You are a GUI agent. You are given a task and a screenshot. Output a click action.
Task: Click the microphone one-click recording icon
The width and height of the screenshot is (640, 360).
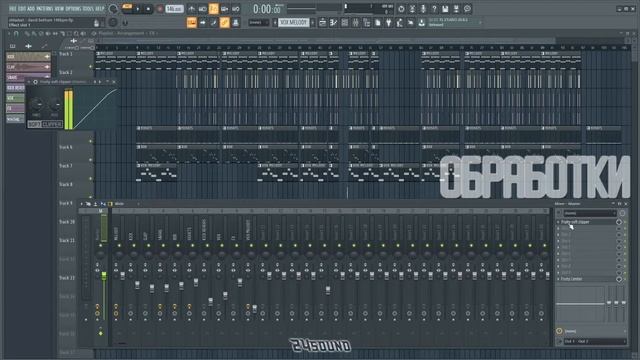(423, 9)
